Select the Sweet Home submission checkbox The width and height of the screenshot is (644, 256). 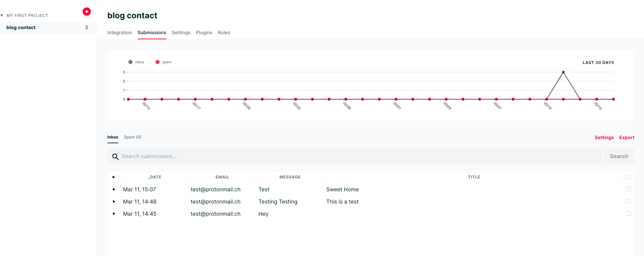[628, 189]
